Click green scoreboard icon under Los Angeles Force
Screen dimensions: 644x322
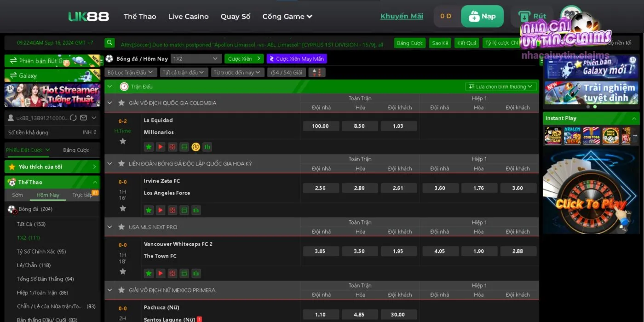pyautogui.click(x=184, y=210)
